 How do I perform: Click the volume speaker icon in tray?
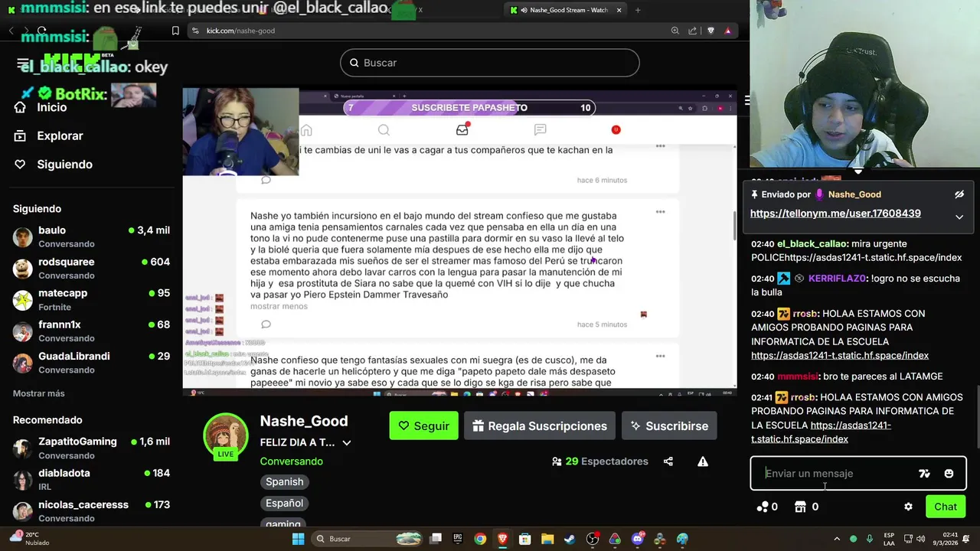pos(922,539)
